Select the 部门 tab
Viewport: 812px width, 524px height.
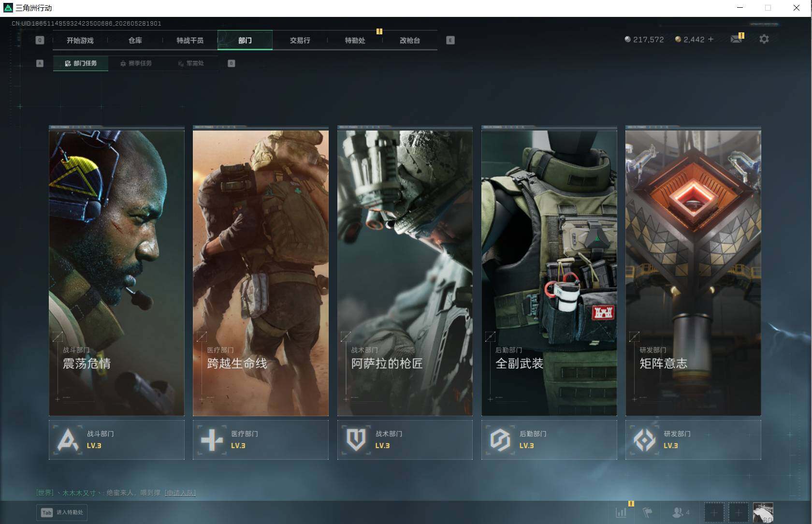click(245, 40)
